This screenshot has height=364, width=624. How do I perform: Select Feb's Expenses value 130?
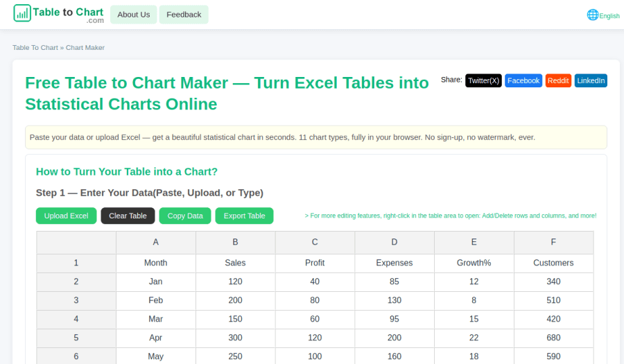click(395, 300)
